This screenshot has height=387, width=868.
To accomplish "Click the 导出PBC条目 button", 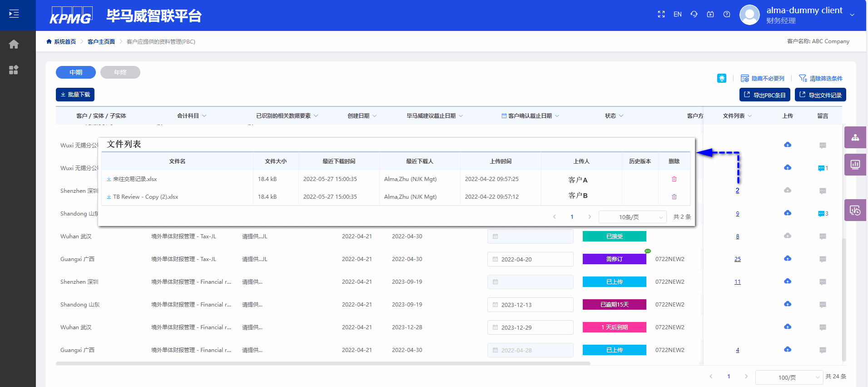I will click(765, 95).
